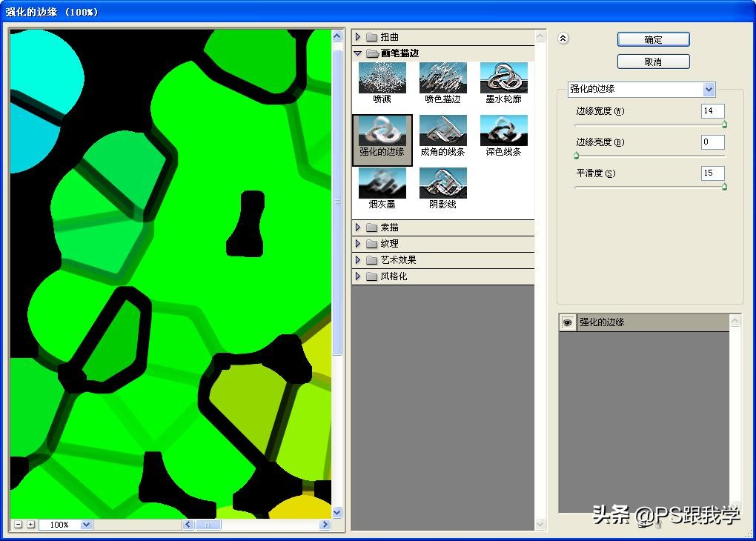Expand the 风格化 category folder
The image size is (756, 541).
point(359,276)
